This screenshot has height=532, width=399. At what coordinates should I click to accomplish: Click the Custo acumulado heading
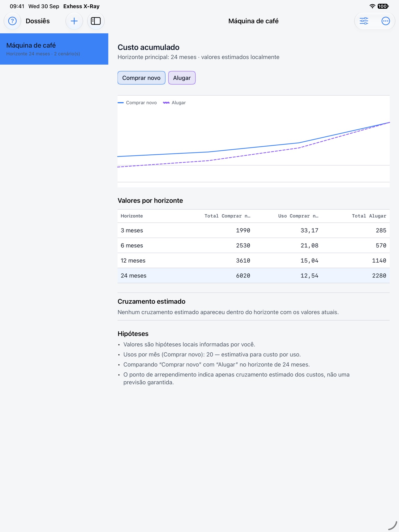click(x=148, y=47)
